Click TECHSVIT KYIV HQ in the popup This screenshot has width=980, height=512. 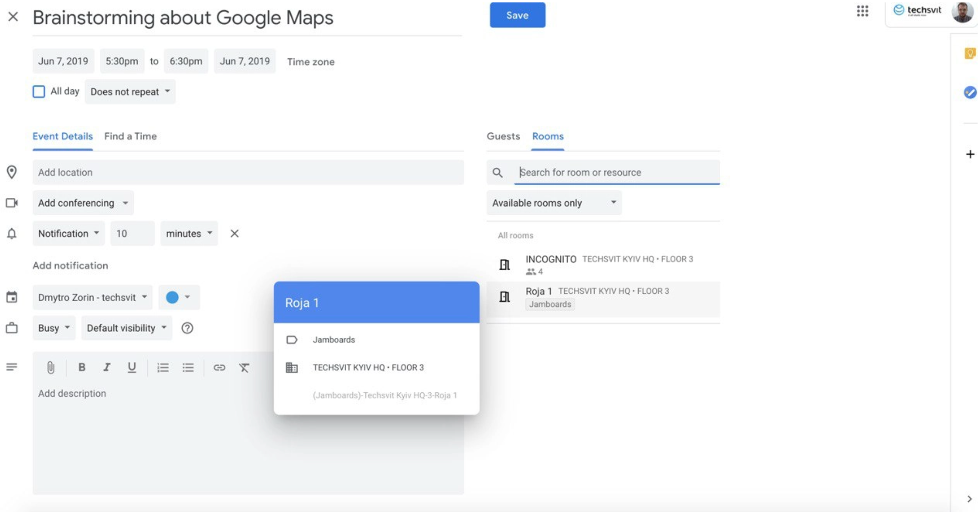pyautogui.click(x=368, y=367)
